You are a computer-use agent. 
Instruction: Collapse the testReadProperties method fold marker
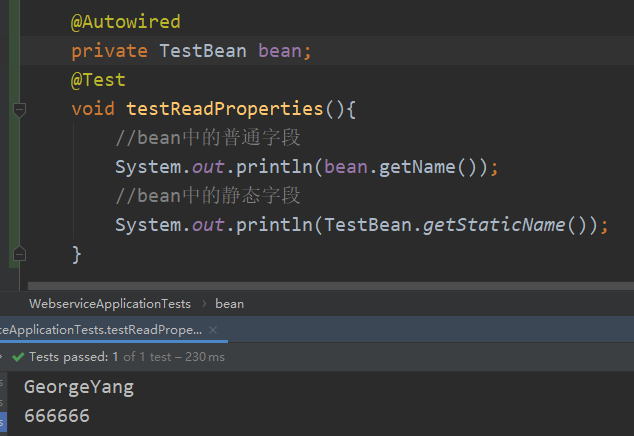(x=19, y=110)
